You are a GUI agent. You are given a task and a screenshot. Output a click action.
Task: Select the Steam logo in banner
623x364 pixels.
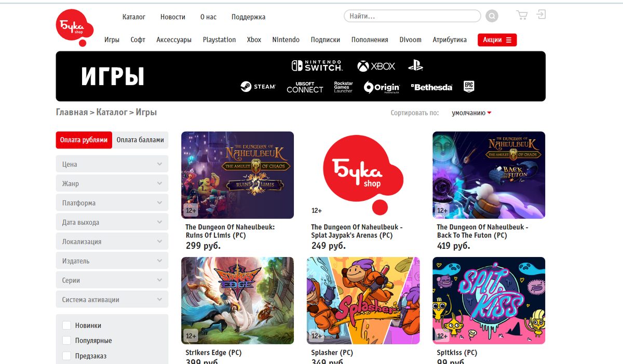(258, 87)
